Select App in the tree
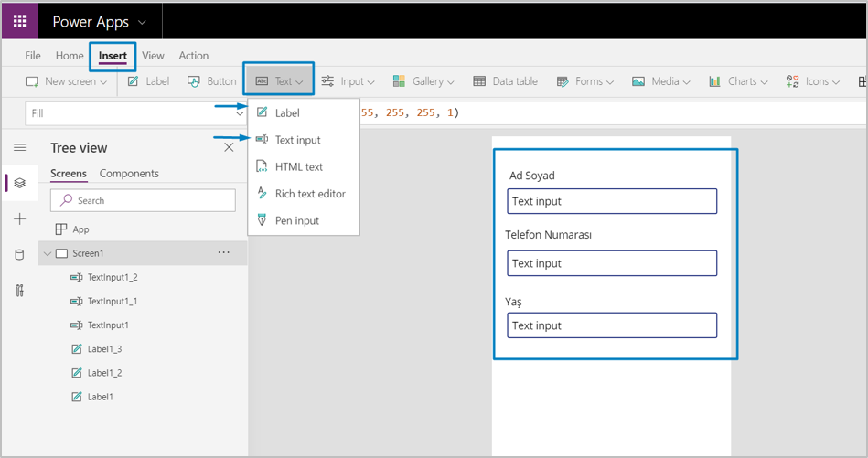The image size is (868, 458). click(80, 229)
